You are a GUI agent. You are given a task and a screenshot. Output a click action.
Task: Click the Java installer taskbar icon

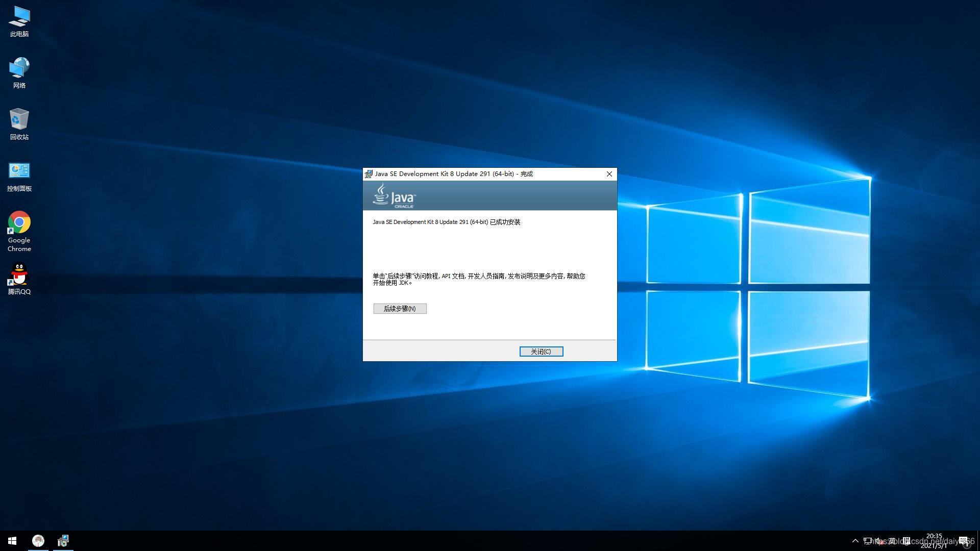[x=63, y=541]
